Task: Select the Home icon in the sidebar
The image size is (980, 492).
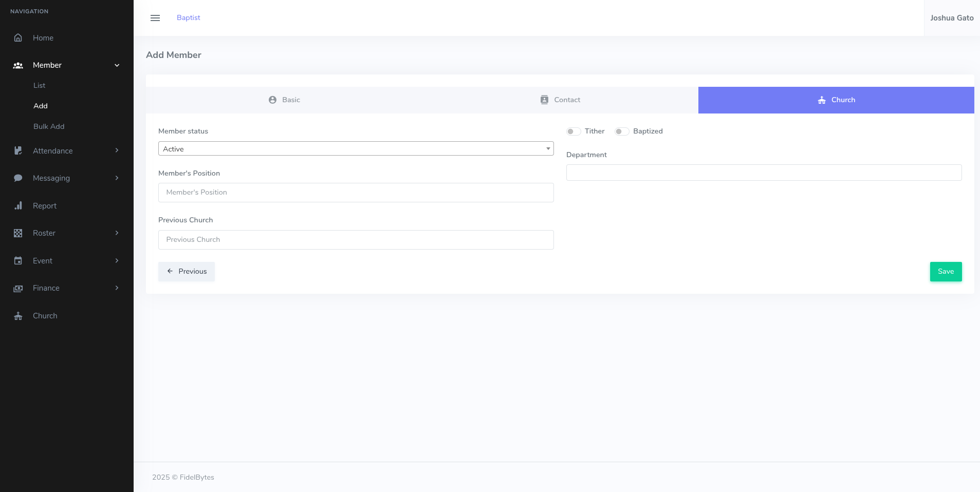Action: pyautogui.click(x=17, y=37)
